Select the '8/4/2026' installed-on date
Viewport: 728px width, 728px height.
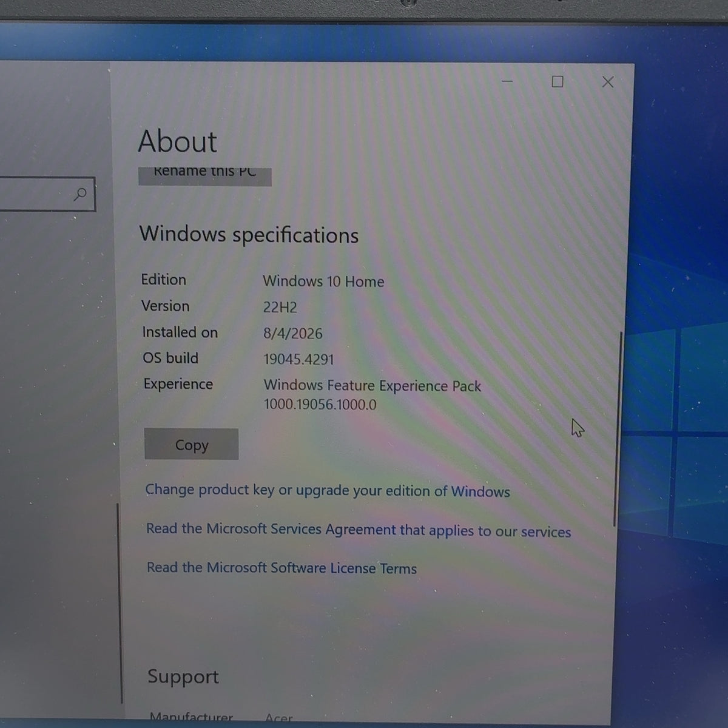click(292, 333)
